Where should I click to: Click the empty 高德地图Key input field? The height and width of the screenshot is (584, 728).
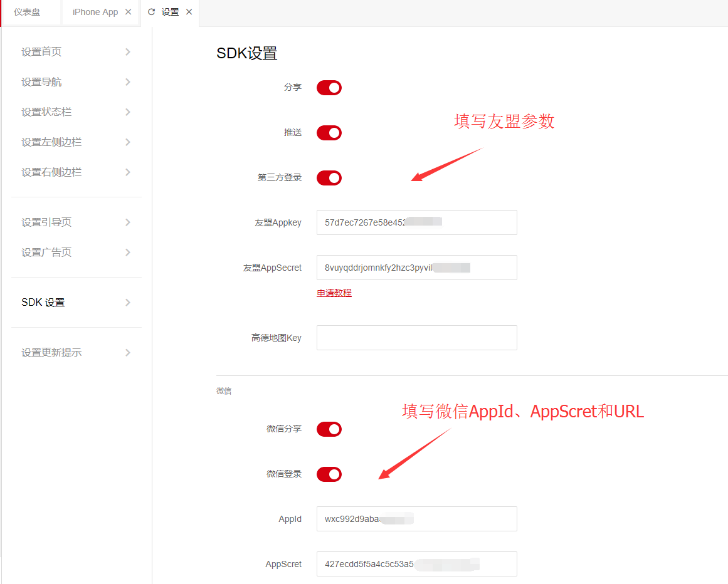(x=416, y=338)
